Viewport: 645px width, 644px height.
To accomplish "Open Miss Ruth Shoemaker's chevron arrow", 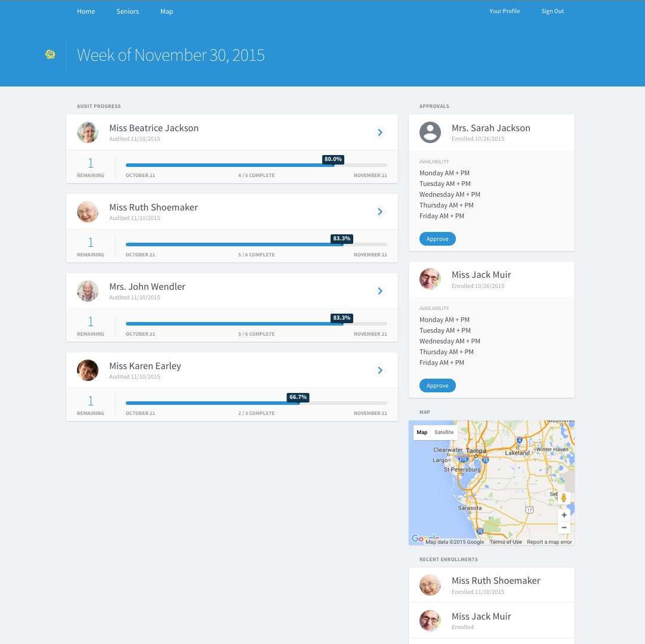I will pos(380,212).
